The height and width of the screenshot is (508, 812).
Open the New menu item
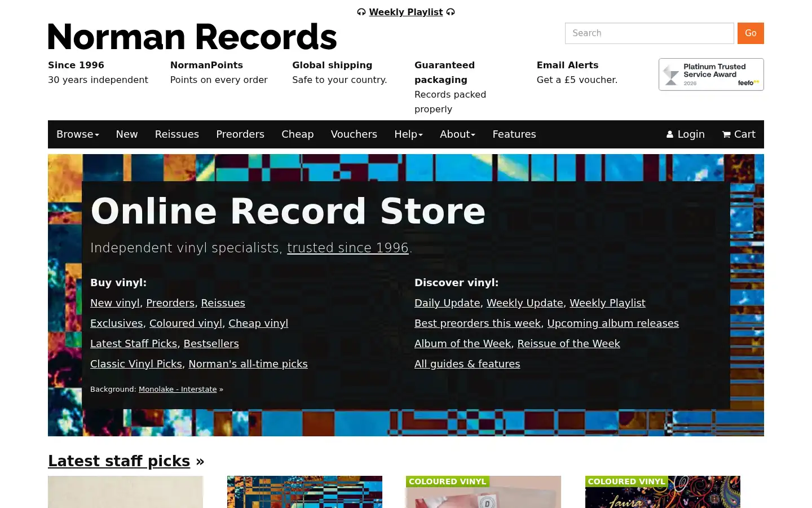tap(127, 134)
